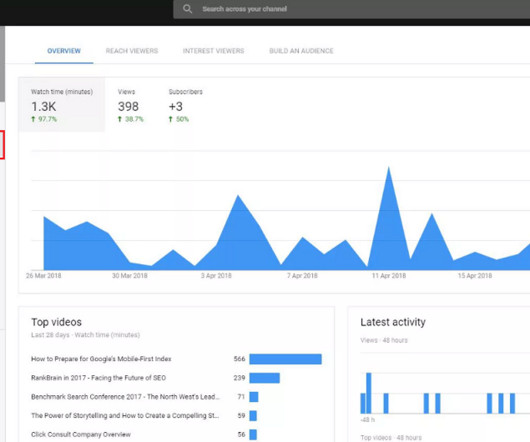This screenshot has width=530, height=442.
Task: Click the 239 watch-time bar
Action: [x=265, y=378]
